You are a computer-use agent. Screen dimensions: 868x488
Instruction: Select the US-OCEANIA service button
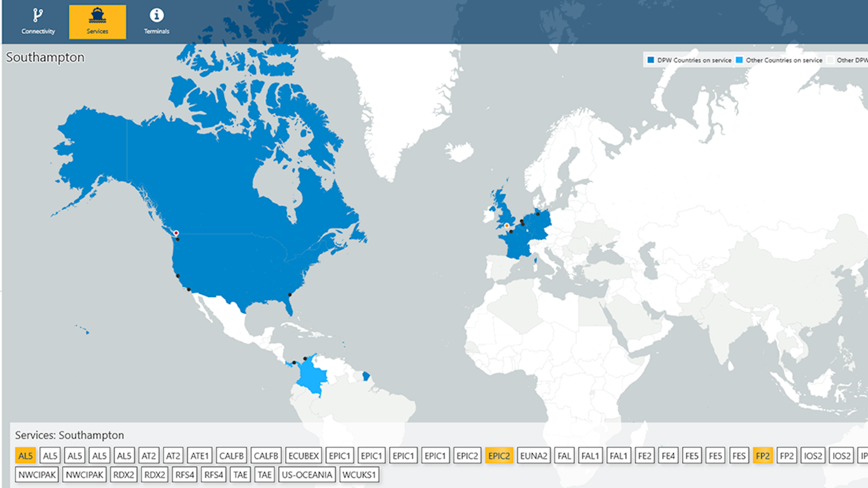click(306, 475)
